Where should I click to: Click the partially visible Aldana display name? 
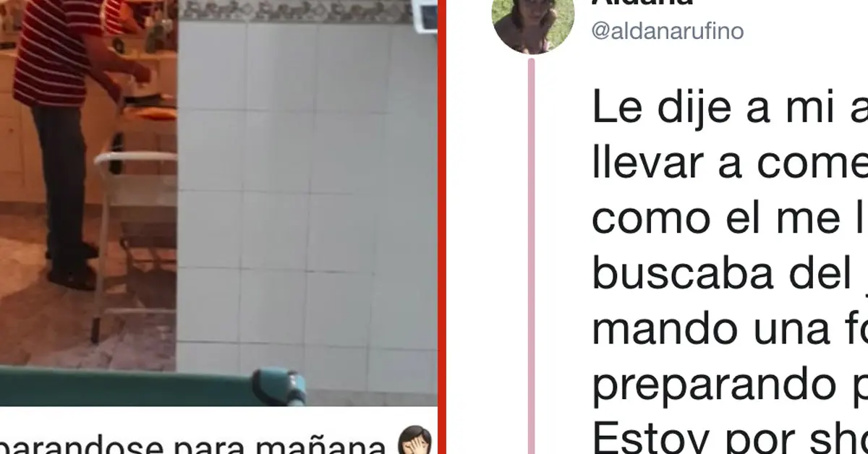[642, 3]
